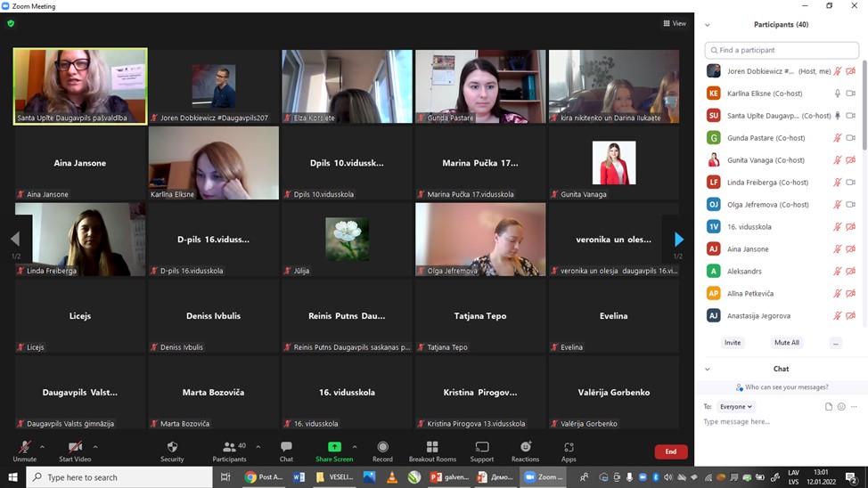
Task: Open the Windows notification center
Action: (852, 477)
